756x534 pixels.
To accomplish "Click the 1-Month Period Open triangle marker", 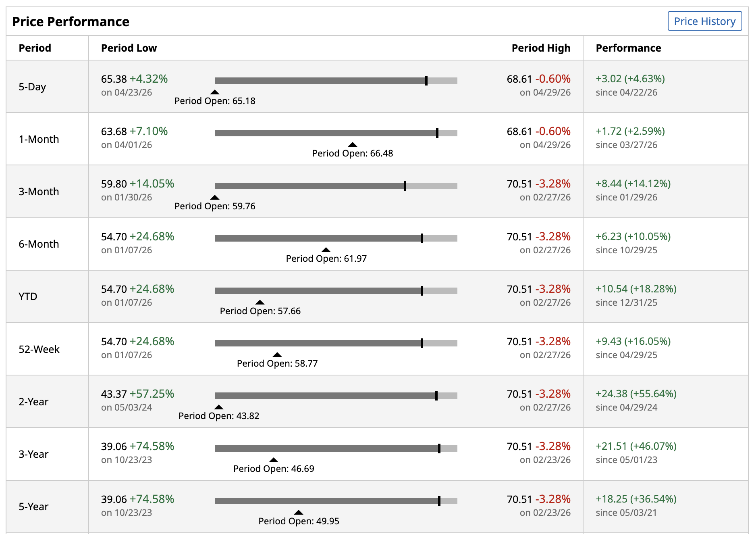I will pos(353,145).
